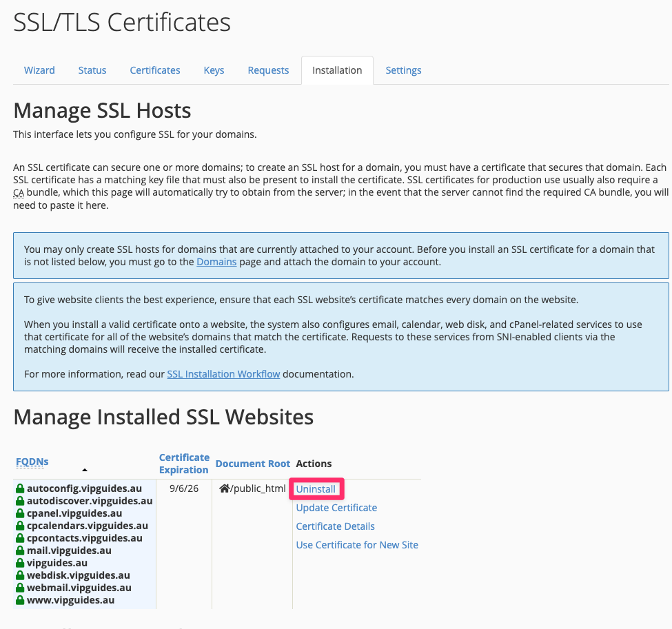Image resolution: width=672 pixels, height=629 pixels.
Task: Select the autoconfig.vipguides.au domain text
Action: (84, 488)
